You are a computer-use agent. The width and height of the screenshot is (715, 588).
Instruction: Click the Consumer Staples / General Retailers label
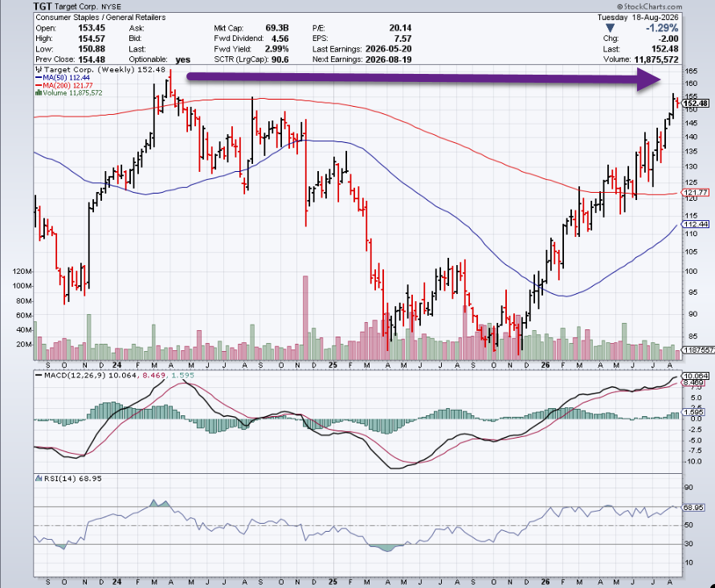click(x=100, y=18)
